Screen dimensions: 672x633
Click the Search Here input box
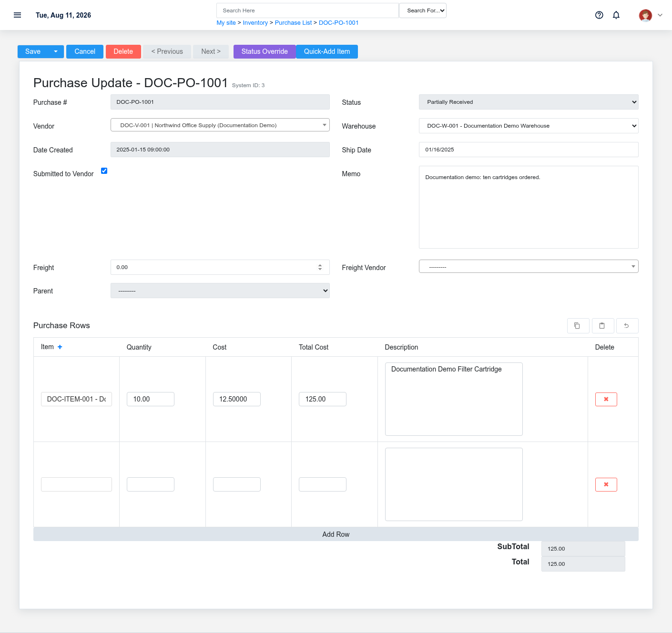click(x=307, y=10)
